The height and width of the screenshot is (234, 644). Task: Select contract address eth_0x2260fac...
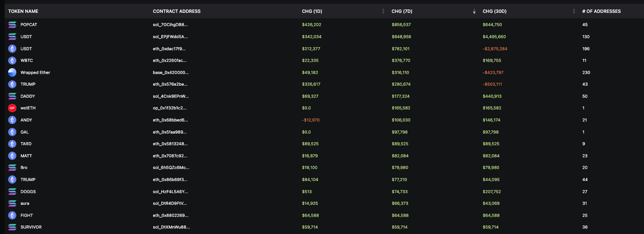point(170,60)
